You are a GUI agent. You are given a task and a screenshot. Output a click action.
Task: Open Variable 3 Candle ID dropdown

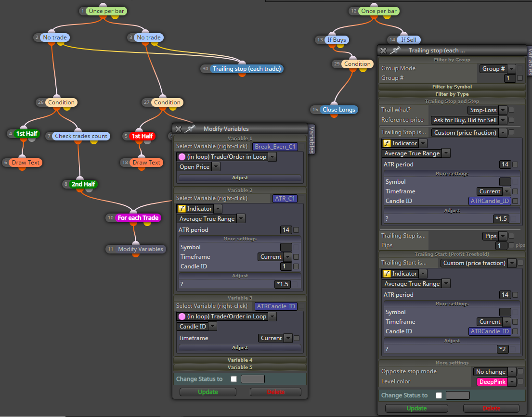point(197,327)
